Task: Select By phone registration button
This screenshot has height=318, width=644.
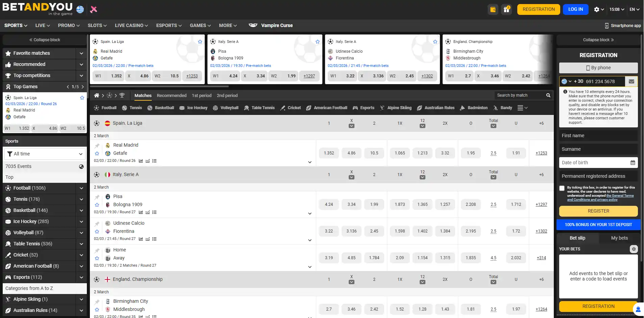Action: [x=598, y=68]
